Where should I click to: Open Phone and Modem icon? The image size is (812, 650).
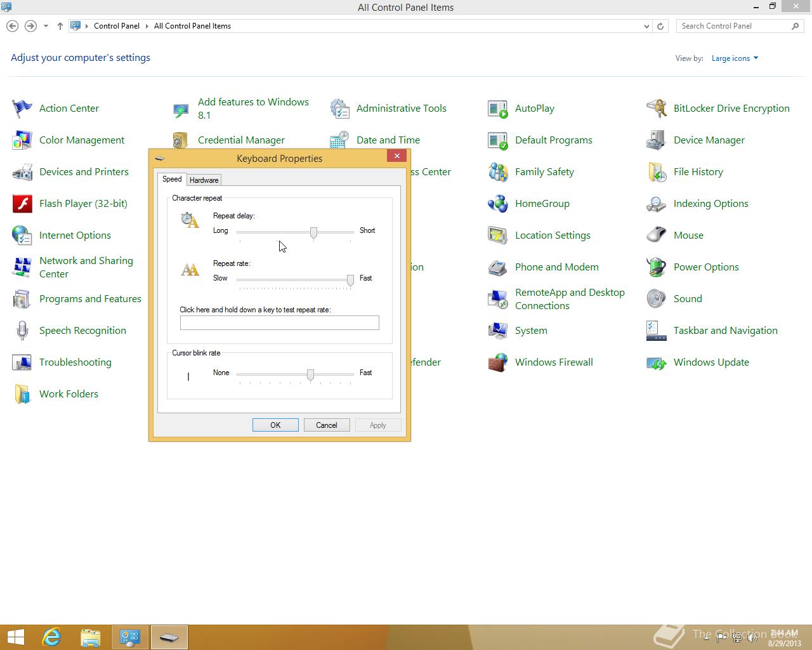(498, 267)
